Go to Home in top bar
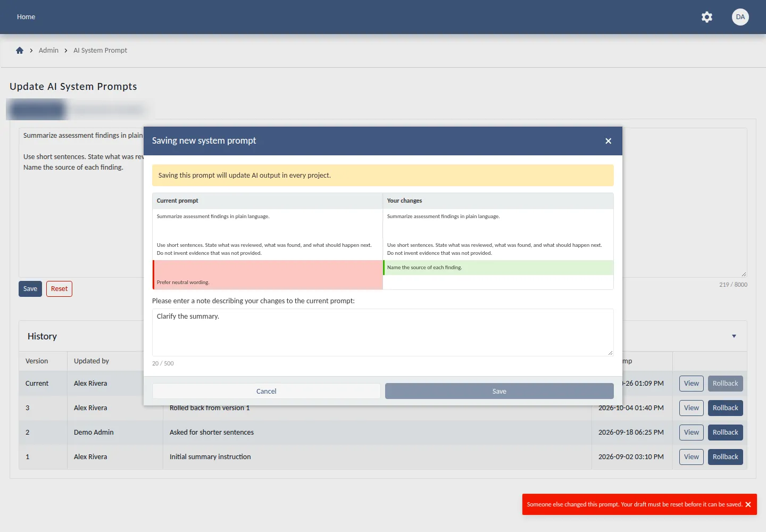The image size is (766, 532). 26,17
